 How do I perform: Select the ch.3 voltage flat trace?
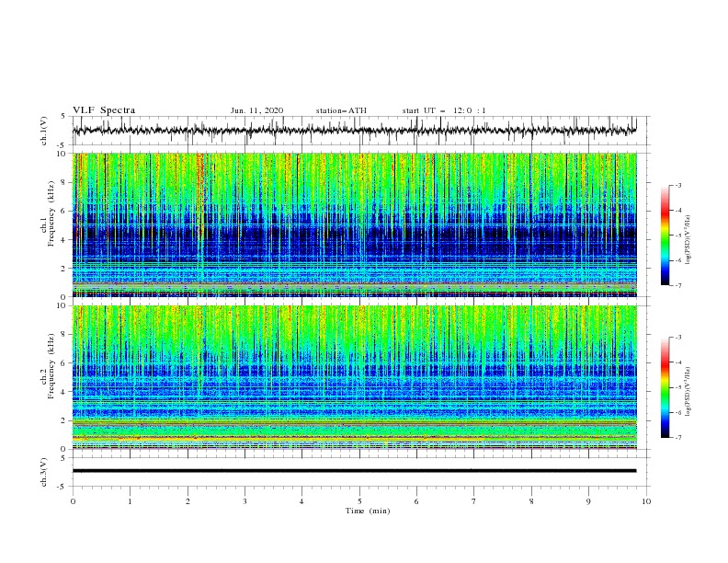[x=354, y=471]
